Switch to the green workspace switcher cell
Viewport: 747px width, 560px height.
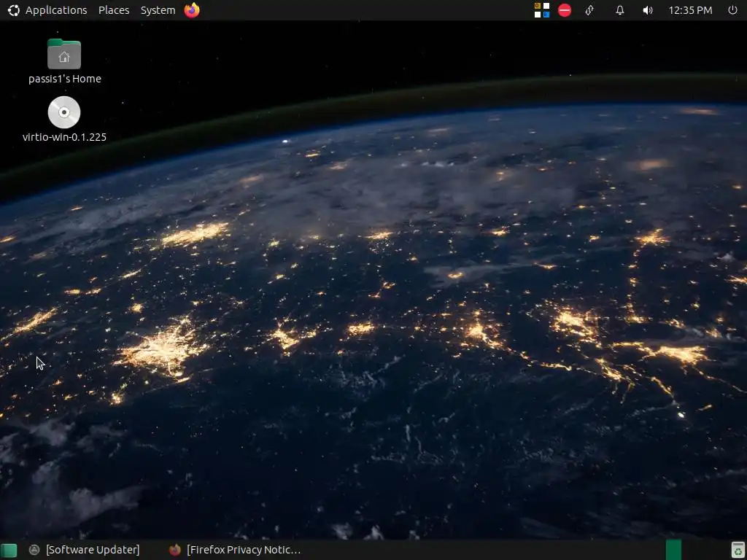[673, 550]
